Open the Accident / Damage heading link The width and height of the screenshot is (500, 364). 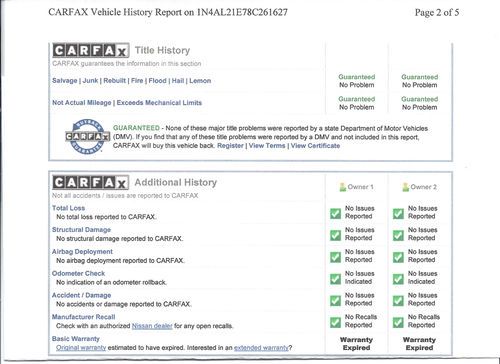[x=82, y=295]
